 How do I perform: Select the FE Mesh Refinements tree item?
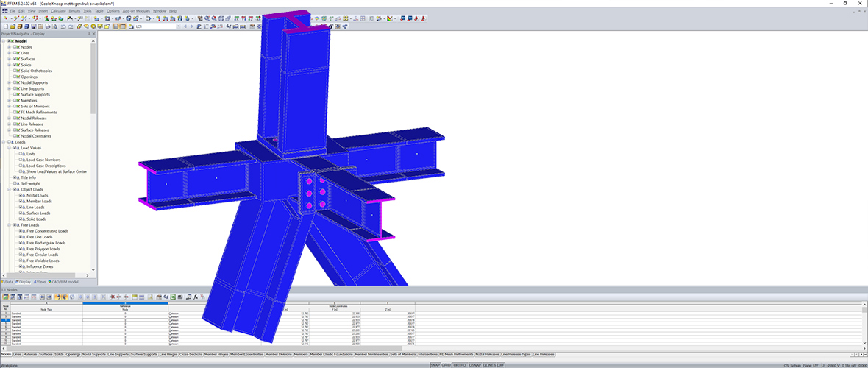pos(39,113)
